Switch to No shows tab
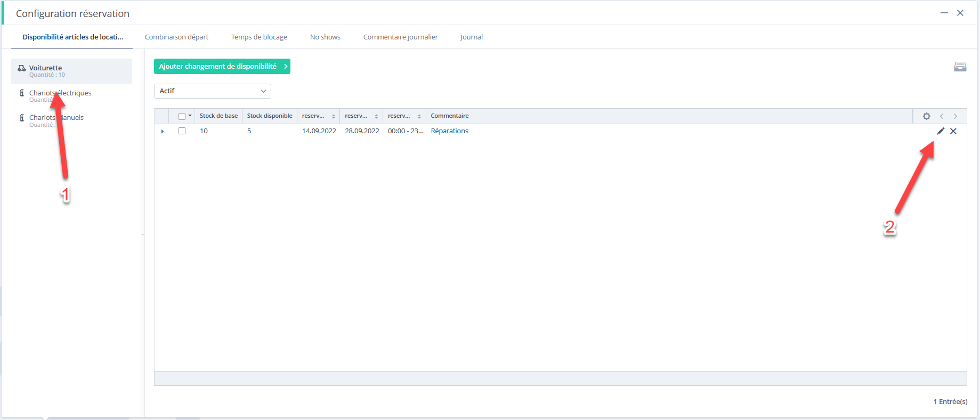 coord(325,37)
